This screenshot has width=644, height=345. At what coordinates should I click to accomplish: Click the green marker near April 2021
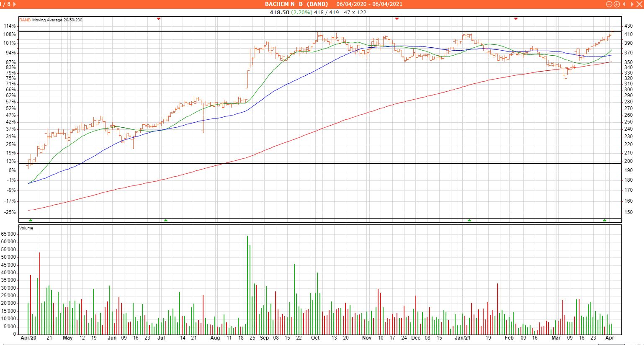605,220
